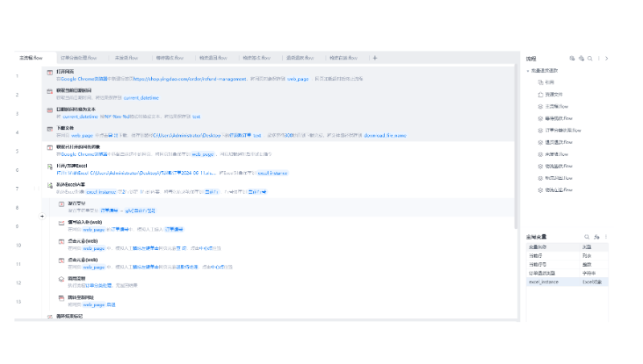Click the download file step icon on line 4

pyautogui.click(x=50, y=129)
